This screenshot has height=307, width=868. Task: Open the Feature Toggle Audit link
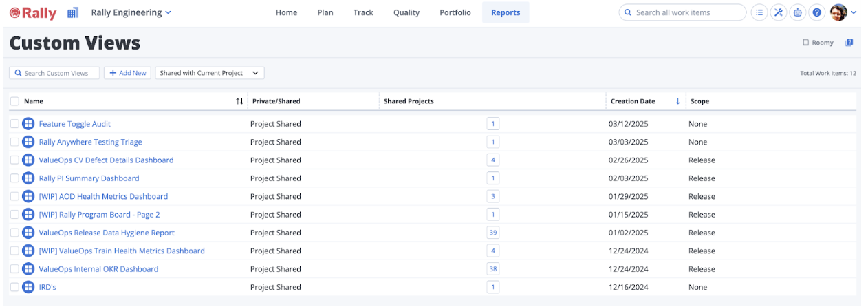click(74, 124)
